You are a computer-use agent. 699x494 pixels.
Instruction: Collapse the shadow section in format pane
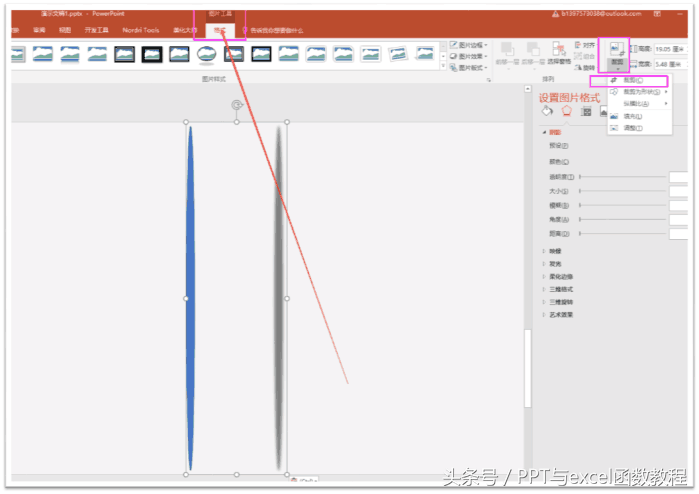click(x=544, y=132)
